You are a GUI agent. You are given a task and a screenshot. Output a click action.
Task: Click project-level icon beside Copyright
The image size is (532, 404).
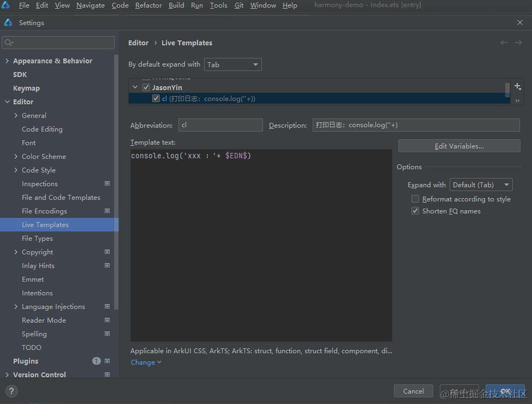[x=107, y=252]
